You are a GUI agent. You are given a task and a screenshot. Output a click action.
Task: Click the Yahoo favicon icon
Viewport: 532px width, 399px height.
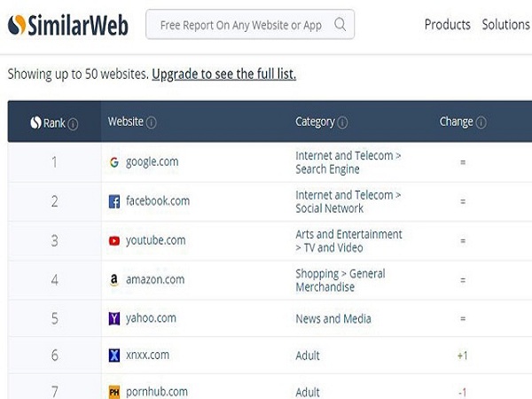pyautogui.click(x=114, y=318)
